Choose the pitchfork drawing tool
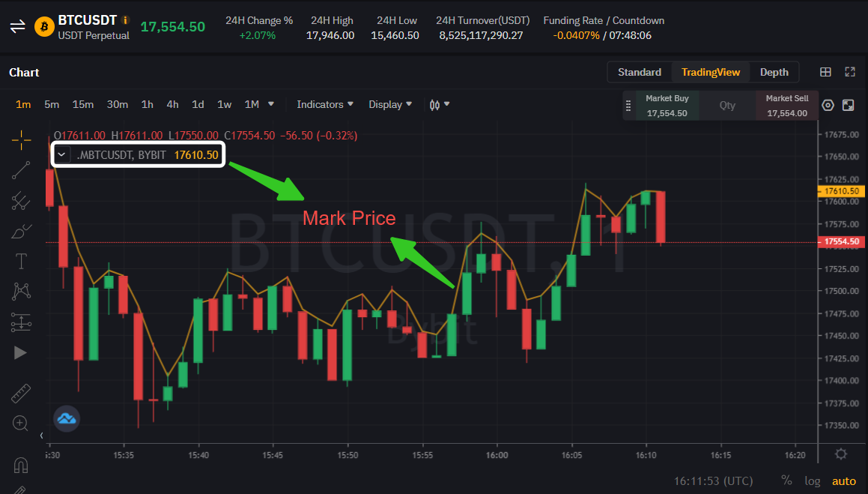 21,200
